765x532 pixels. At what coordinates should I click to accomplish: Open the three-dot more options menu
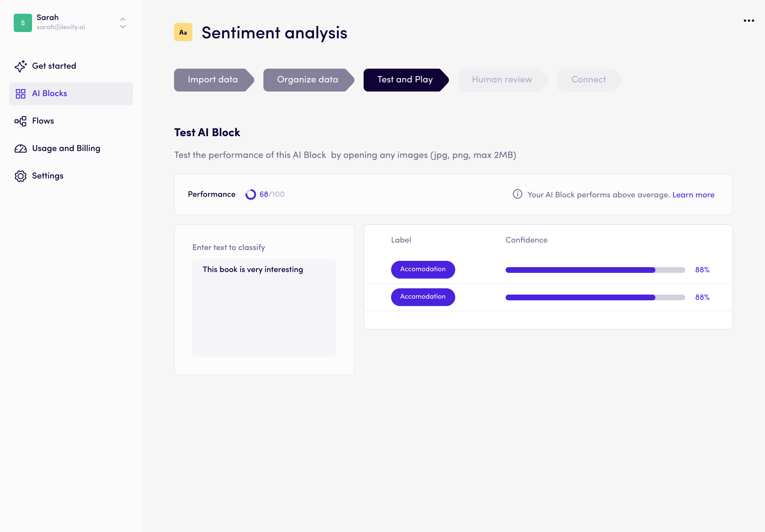748,21
